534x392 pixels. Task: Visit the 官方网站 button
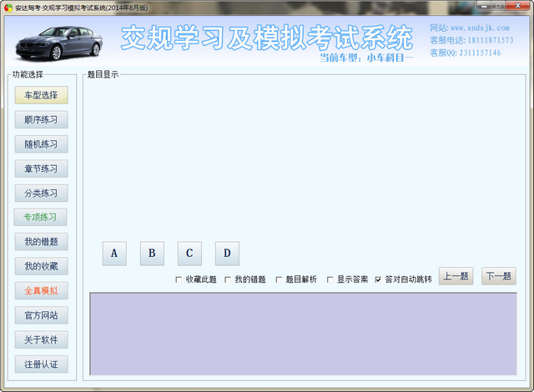point(41,315)
